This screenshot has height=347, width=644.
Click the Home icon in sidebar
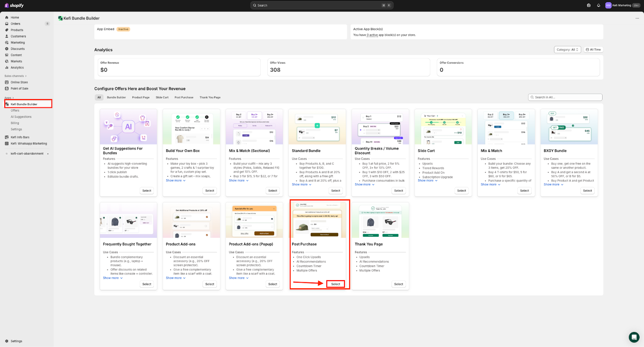coord(7,18)
